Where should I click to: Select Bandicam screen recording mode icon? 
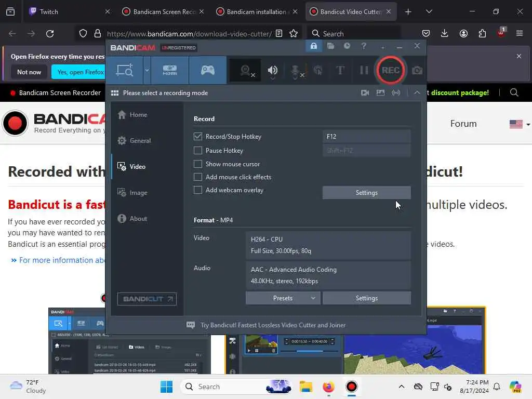125,70
